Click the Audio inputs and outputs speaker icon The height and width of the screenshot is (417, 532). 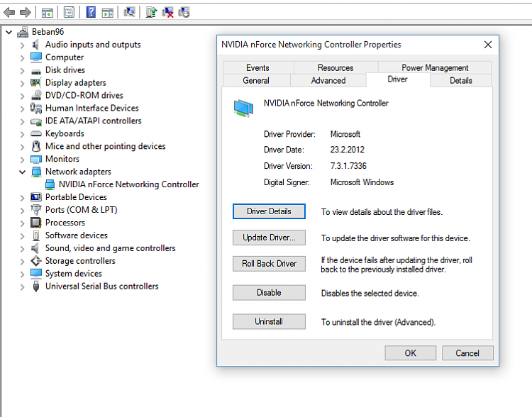point(35,45)
